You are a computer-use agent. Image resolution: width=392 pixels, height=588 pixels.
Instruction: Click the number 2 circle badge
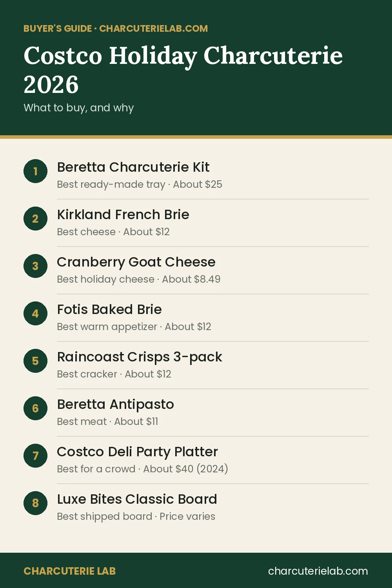click(x=35, y=219)
